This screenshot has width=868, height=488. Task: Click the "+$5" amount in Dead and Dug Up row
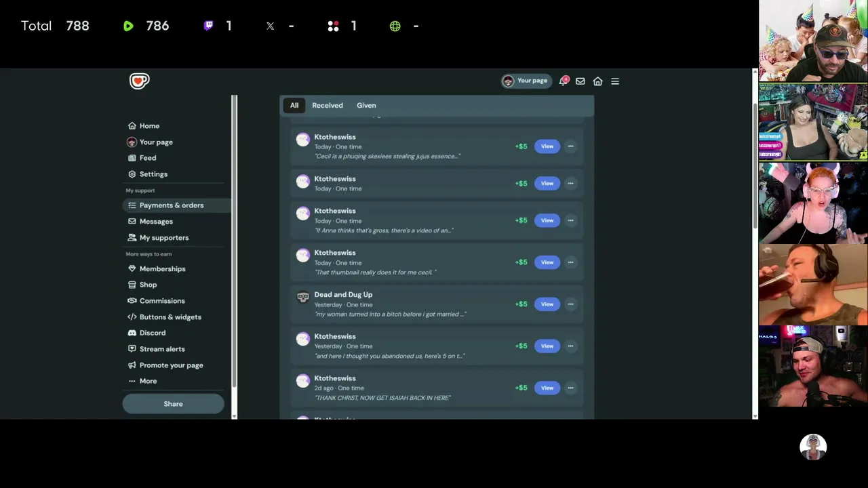[x=521, y=304]
